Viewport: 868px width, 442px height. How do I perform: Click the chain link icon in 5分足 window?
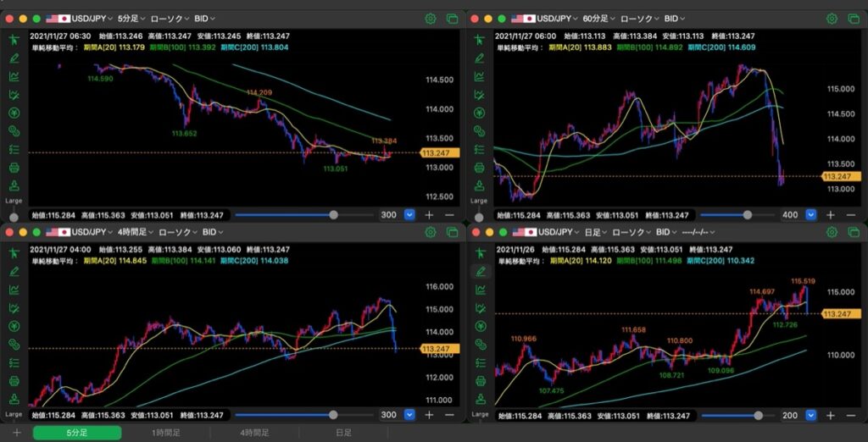tap(14, 131)
